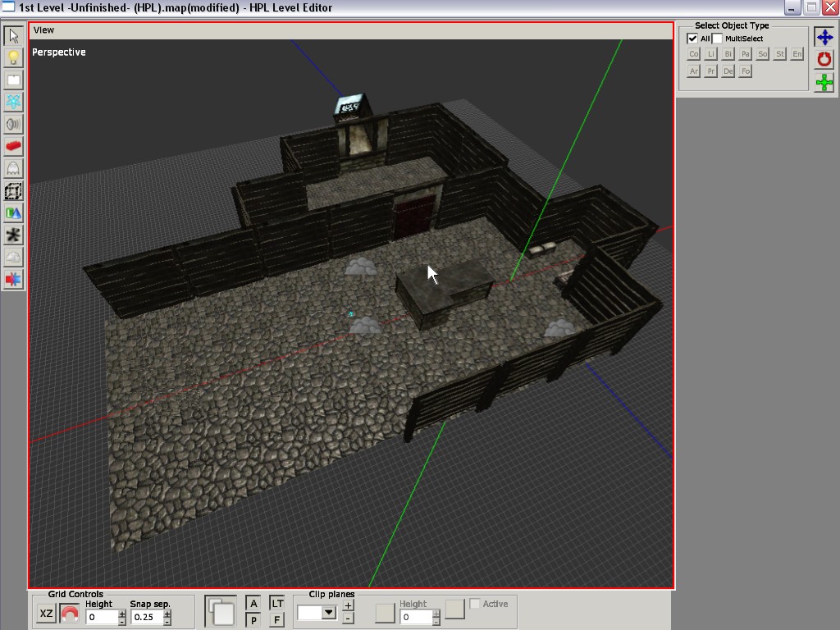The image size is (840, 630).
Task: Add a clip plane with plus button
Action: [x=348, y=606]
